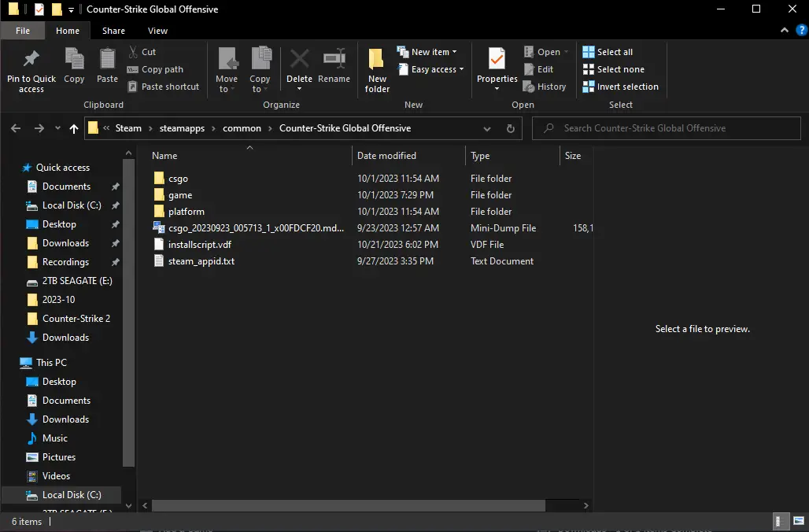Screen dimensions: 809x532
Task: Sort files by Name column
Action: point(164,155)
